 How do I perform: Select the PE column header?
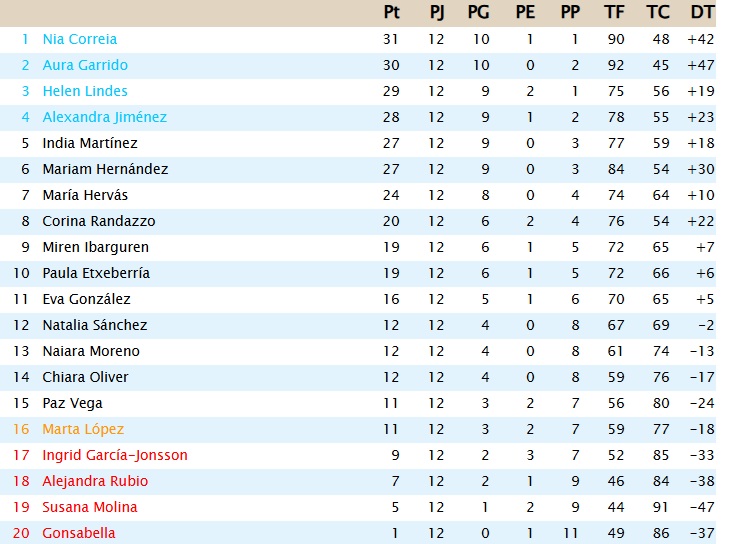click(x=525, y=12)
